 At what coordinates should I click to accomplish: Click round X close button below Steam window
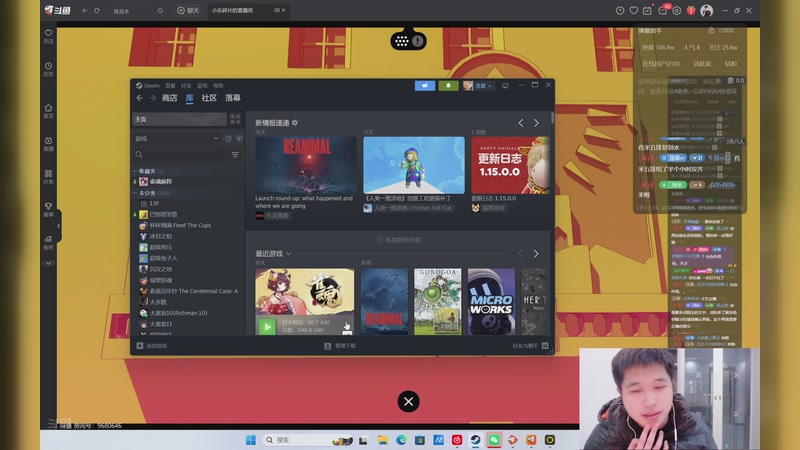pos(408,402)
